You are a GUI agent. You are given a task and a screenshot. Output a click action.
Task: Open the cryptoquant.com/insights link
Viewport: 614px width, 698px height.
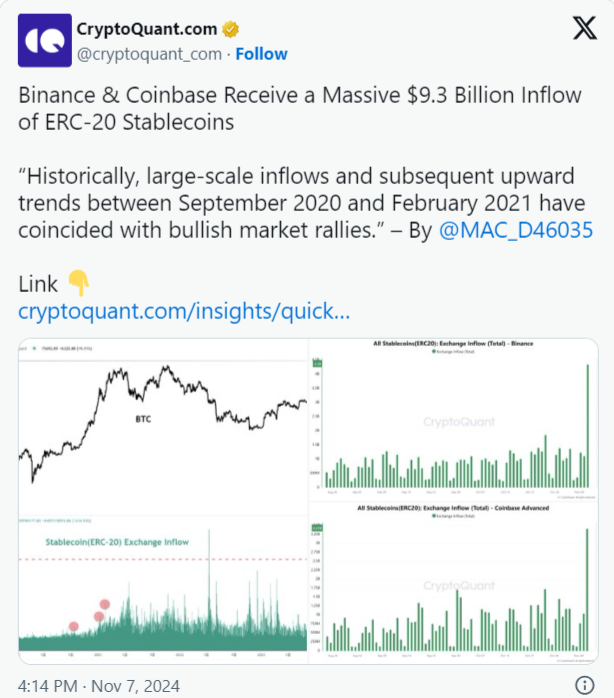coord(184,311)
